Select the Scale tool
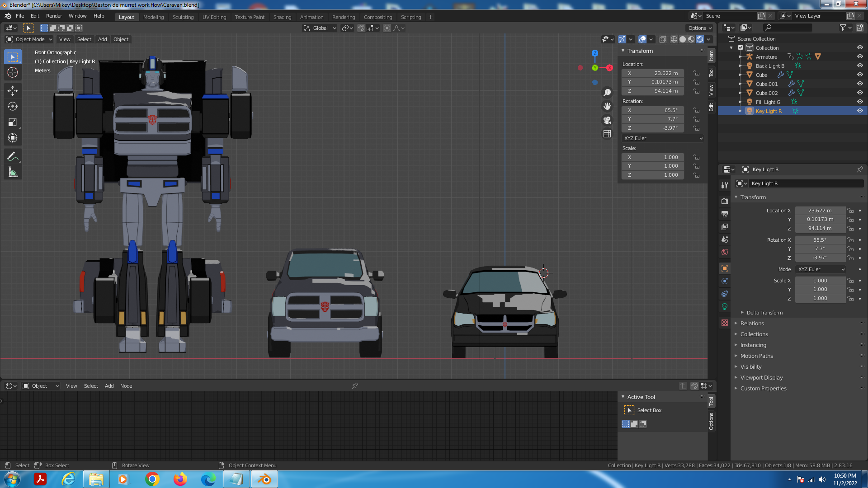This screenshot has width=868, height=488. tap(13, 122)
